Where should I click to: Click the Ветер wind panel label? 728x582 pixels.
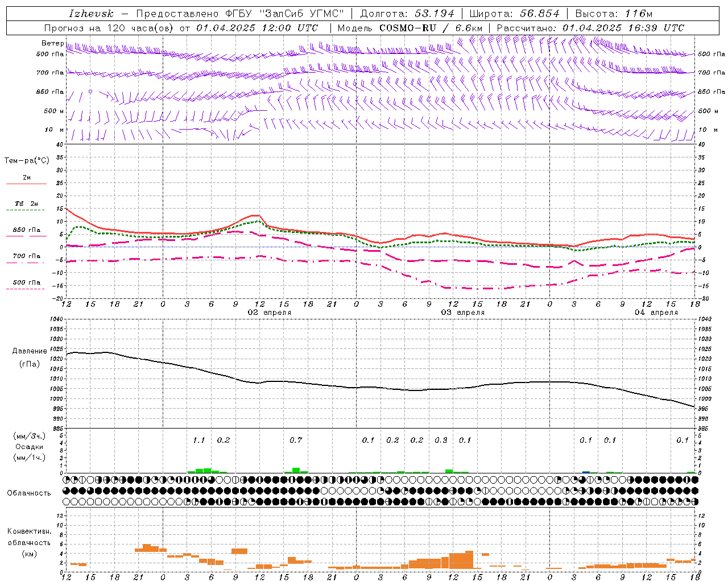point(52,43)
